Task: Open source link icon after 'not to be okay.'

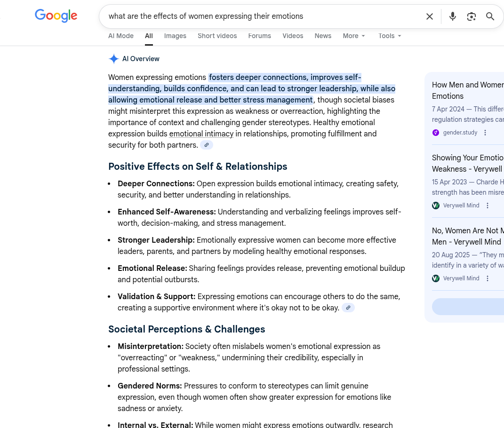Action: pyautogui.click(x=348, y=308)
